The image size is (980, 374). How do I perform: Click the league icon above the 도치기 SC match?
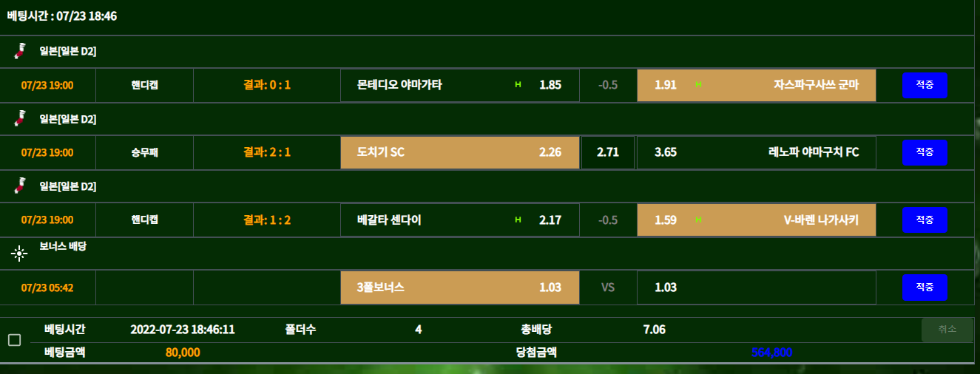21,118
